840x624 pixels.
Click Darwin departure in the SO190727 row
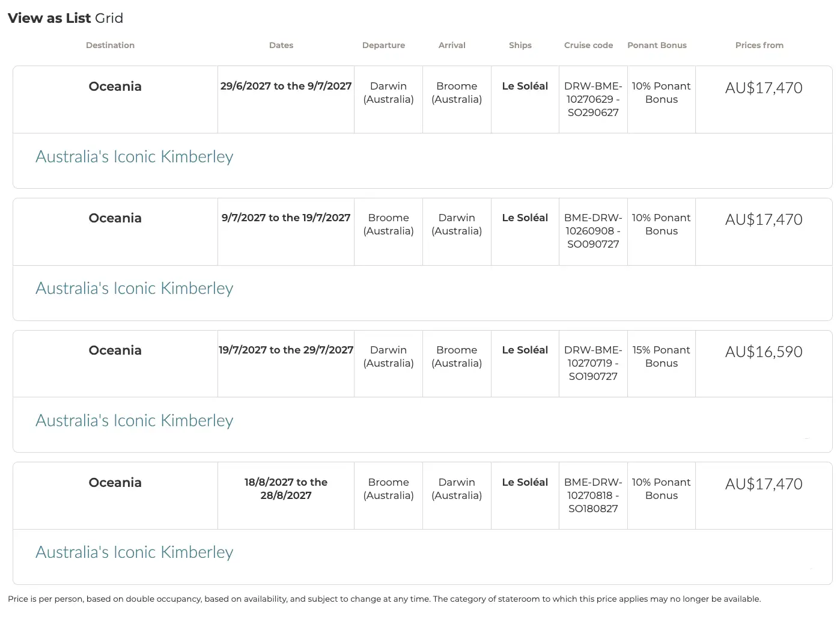tap(389, 356)
